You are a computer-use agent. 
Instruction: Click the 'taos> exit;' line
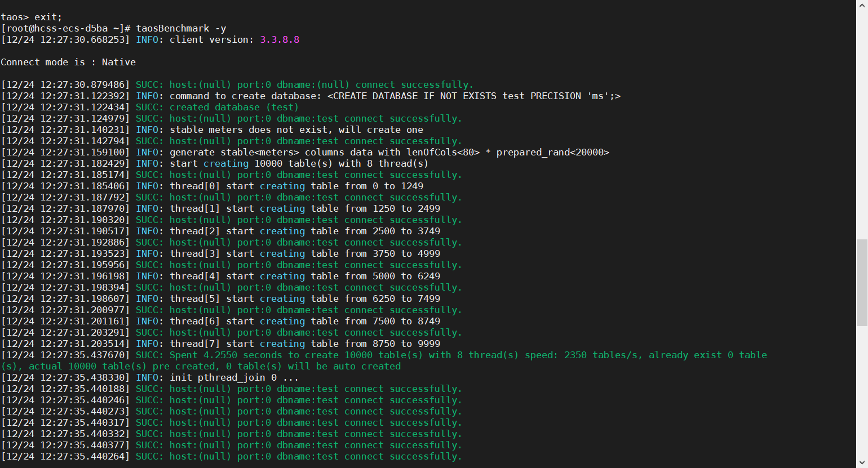point(32,17)
